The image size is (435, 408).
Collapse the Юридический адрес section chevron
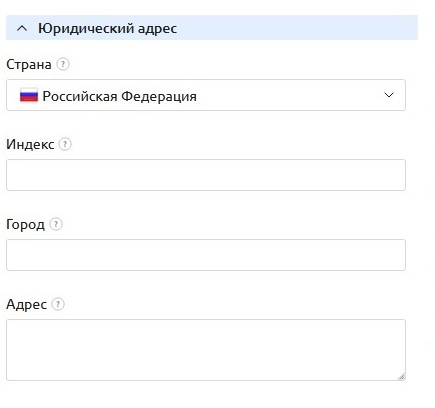pos(22,29)
